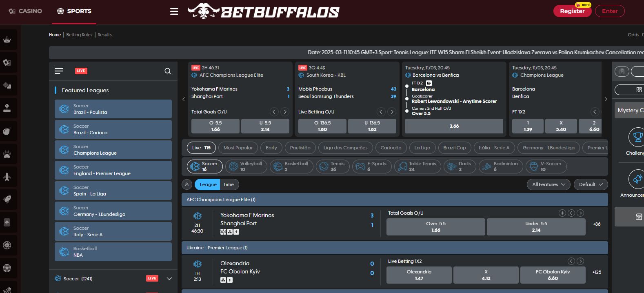Click the roulette wheel icon in the sidebar
This screenshot has width=644, height=293.
click(7, 245)
